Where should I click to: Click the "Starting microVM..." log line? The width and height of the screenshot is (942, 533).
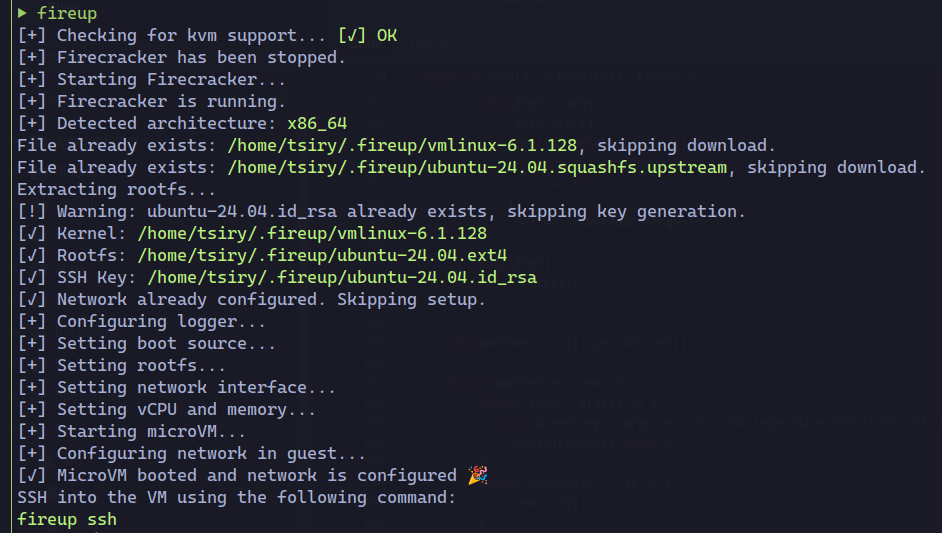(x=151, y=432)
